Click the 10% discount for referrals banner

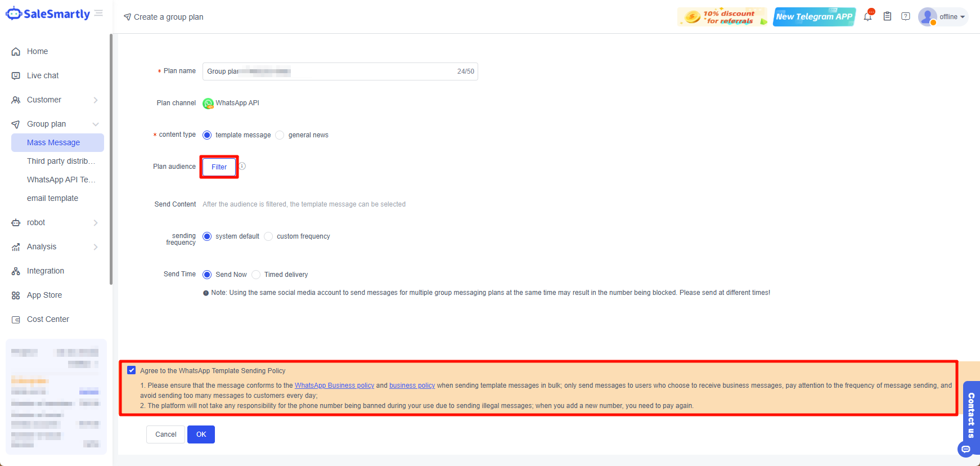(x=722, y=17)
